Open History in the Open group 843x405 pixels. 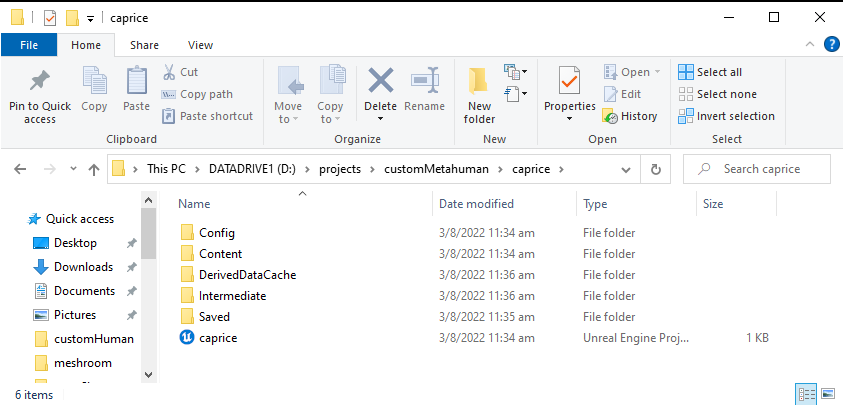pos(629,116)
